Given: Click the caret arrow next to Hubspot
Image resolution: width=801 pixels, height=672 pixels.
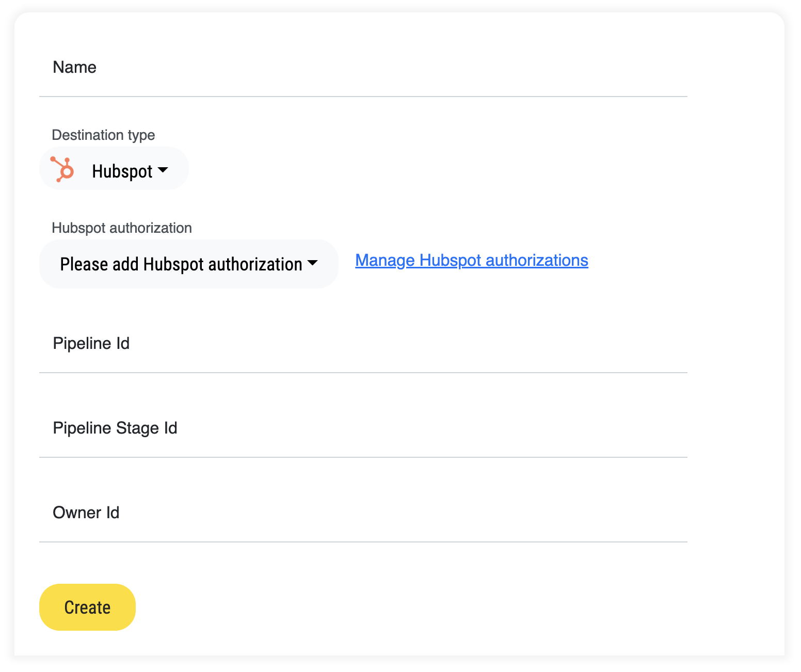Looking at the screenshot, I should pos(163,170).
